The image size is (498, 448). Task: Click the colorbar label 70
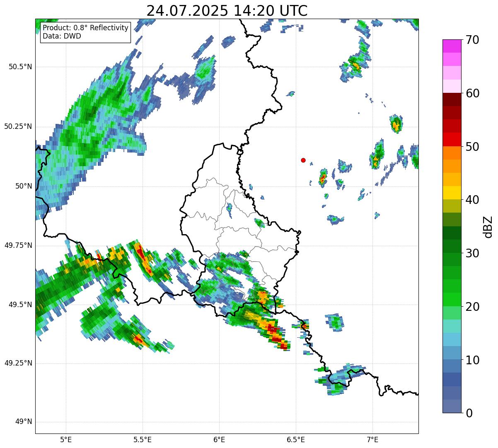click(x=472, y=40)
